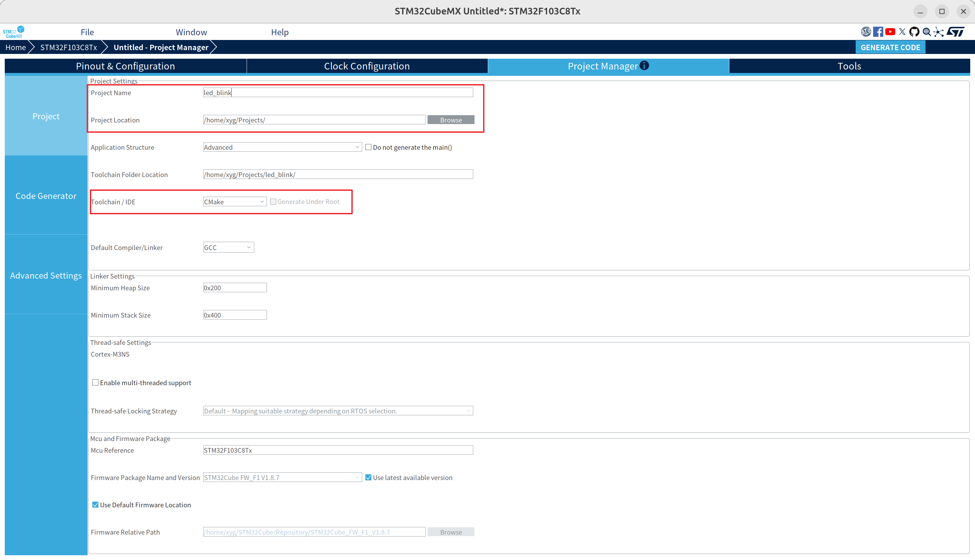The height and width of the screenshot is (560, 975).
Task: Click the YouTube channel icon
Action: (890, 32)
